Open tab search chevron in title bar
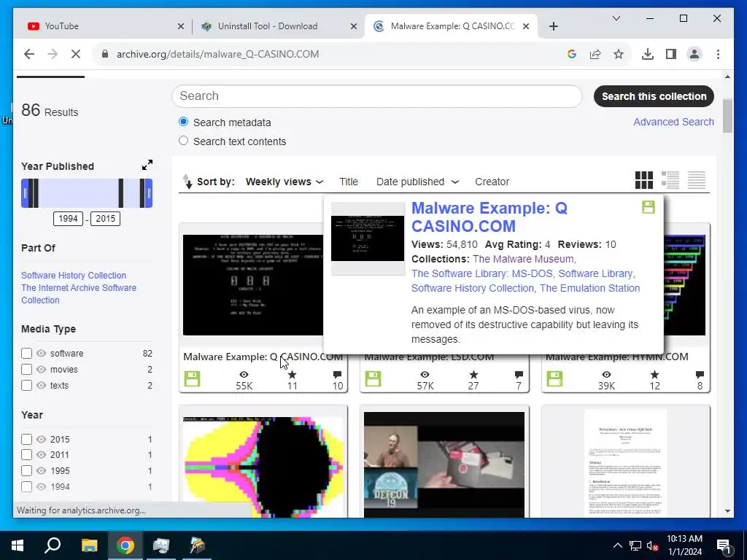This screenshot has height=560, width=747. click(616, 18)
